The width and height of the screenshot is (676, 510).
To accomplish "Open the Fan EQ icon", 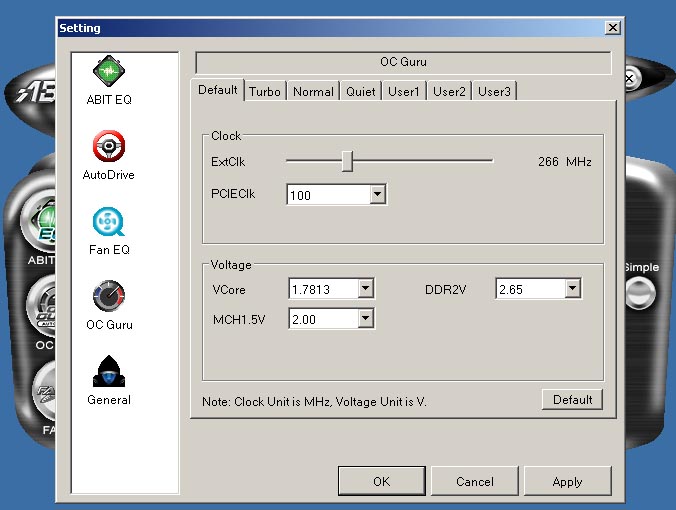I will click(x=109, y=222).
